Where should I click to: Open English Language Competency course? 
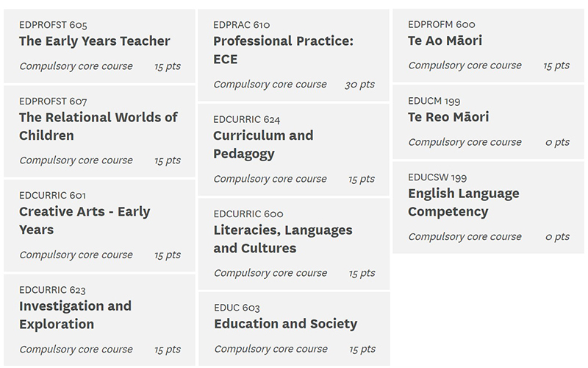[488, 208]
